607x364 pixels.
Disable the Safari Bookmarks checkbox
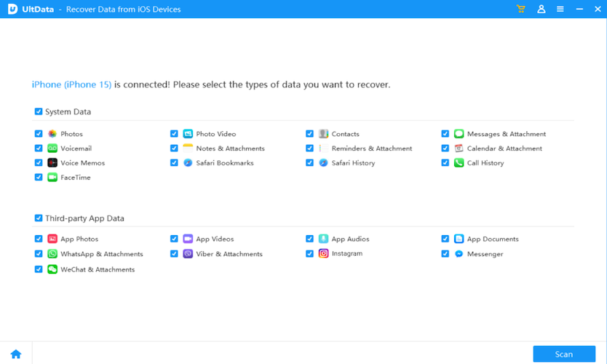tap(175, 163)
